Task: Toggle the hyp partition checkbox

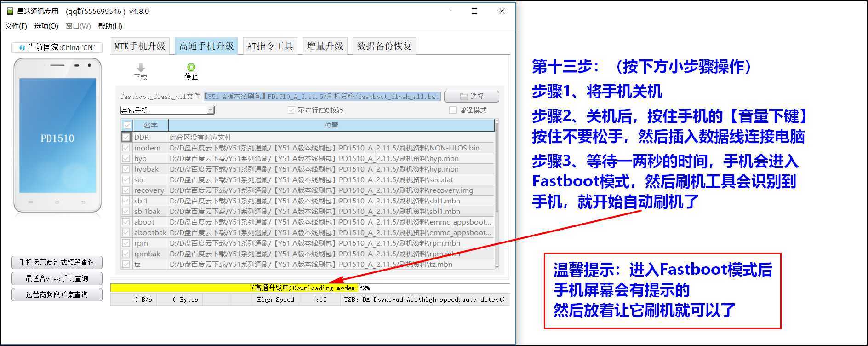Action: coord(126,158)
